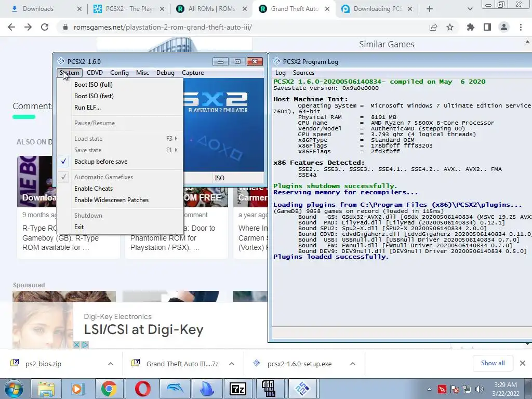532x399 pixels.
Task: Reload the romsgames page
Action: [45, 27]
